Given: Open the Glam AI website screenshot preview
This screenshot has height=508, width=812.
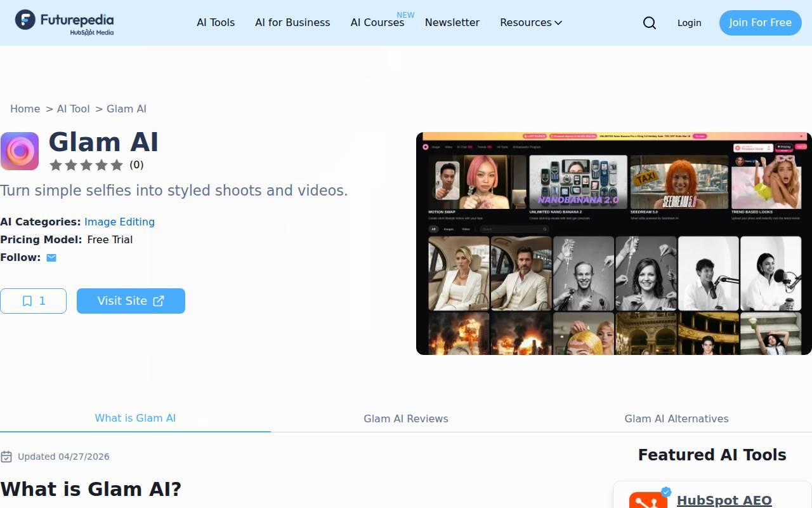Looking at the screenshot, I should [x=614, y=243].
